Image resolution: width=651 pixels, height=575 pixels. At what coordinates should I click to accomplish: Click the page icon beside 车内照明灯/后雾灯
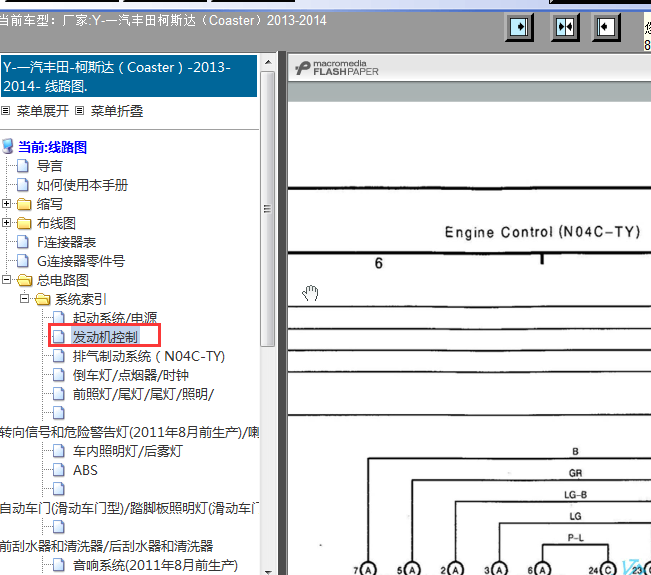click(x=59, y=451)
